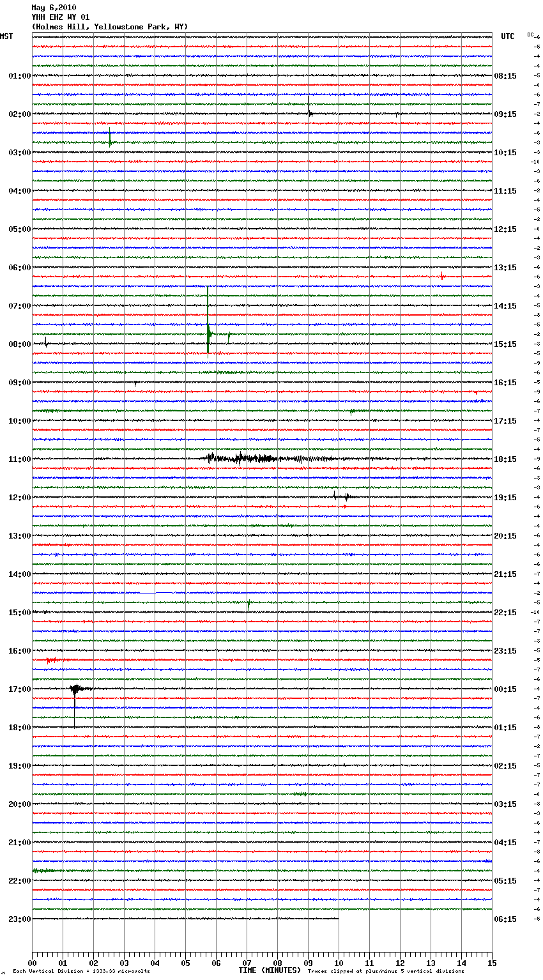Select the 23:00 MST time label
This screenshot has width=543, height=980.
[x=19, y=919]
